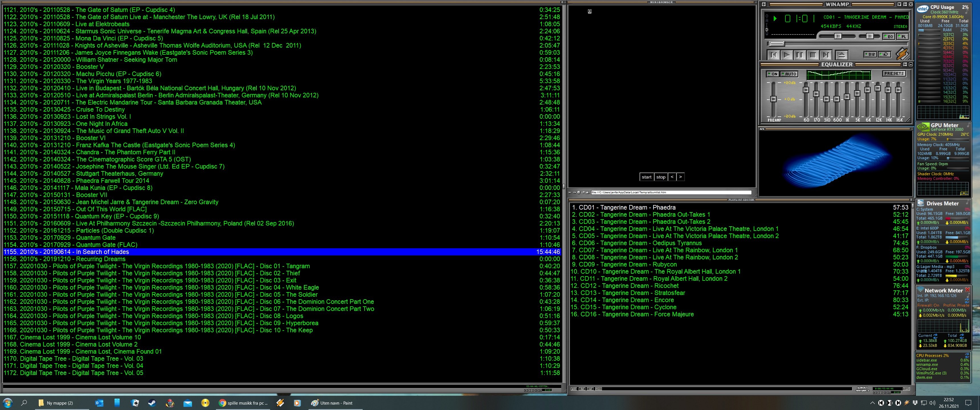Click the Winamp lightning bolt logo

[903, 54]
